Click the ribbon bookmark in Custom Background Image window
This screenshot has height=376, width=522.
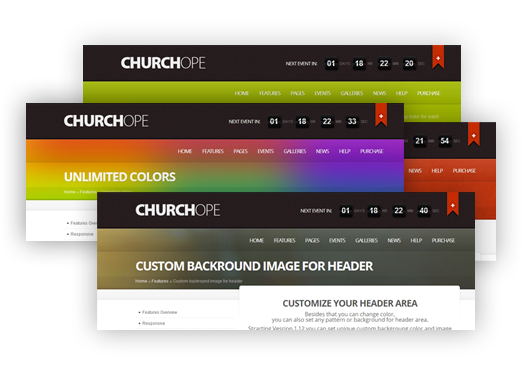(453, 204)
